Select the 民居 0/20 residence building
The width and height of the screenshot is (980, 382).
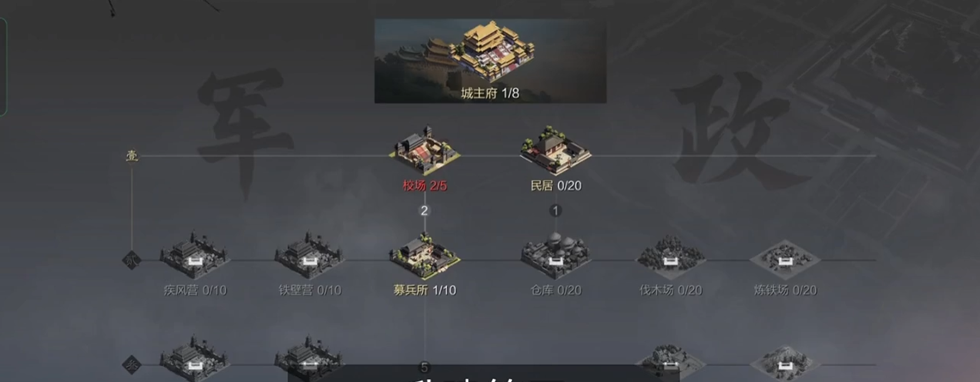pyautogui.click(x=555, y=150)
